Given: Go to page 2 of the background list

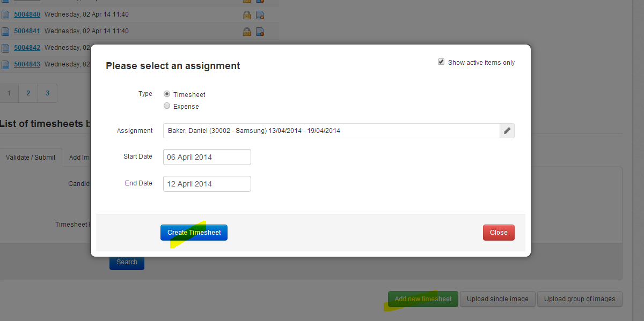Looking at the screenshot, I should tap(28, 93).
